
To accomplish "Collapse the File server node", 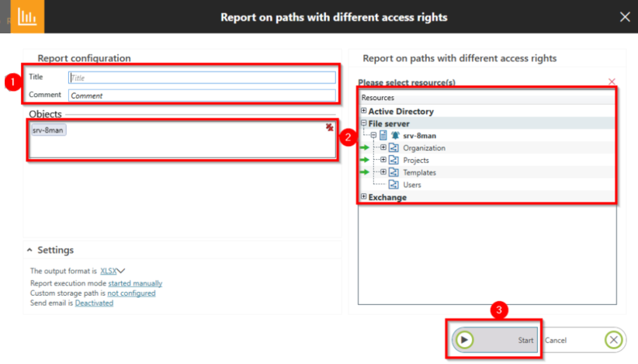I will tap(364, 123).
